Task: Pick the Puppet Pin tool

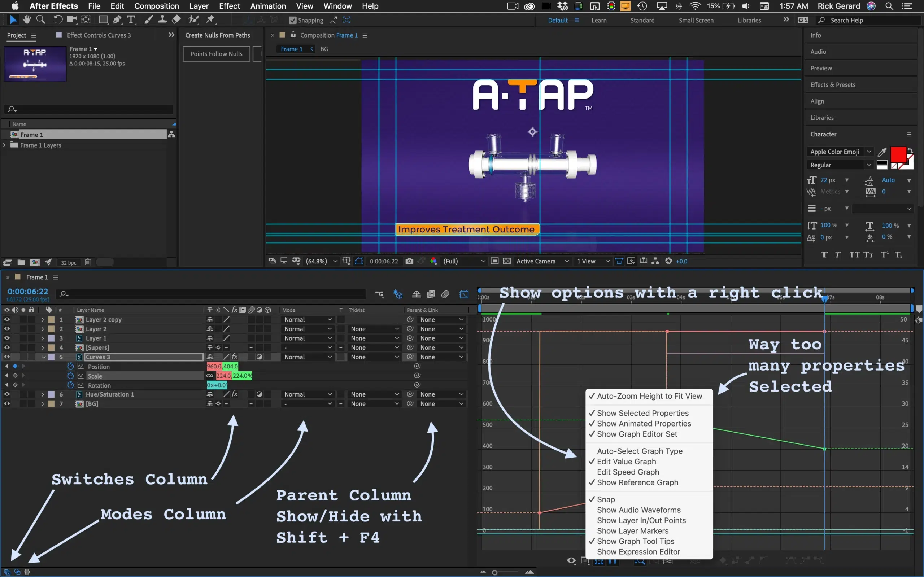Action: 210,19
